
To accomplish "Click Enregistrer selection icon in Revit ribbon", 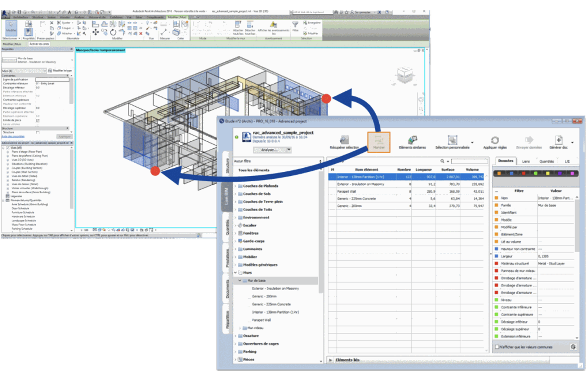I will pyautogui.click(x=305, y=23).
